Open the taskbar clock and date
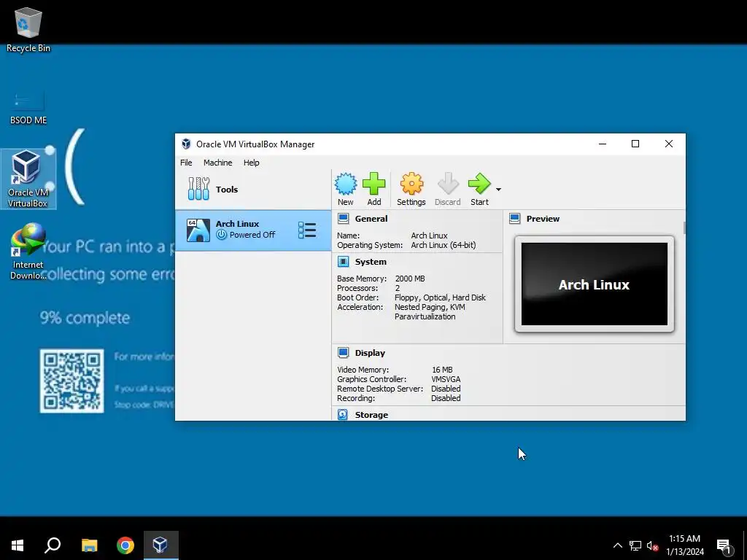 pyautogui.click(x=684, y=545)
